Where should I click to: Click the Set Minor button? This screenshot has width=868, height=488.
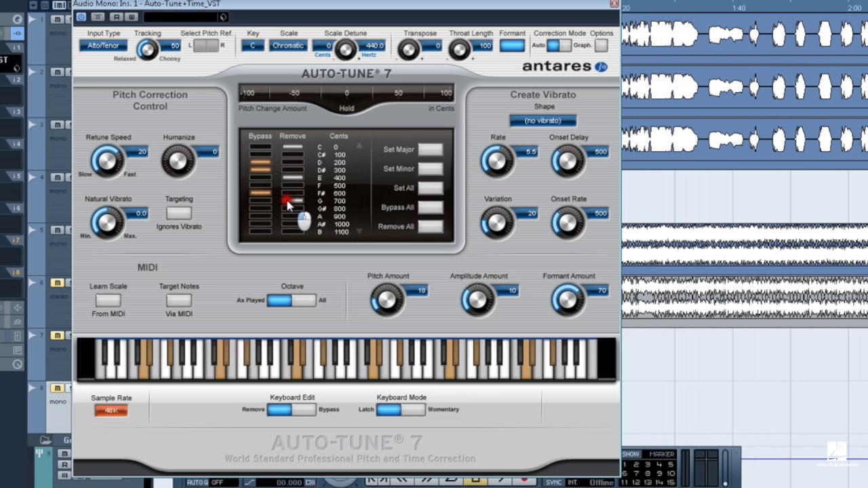tap(430, 169)
